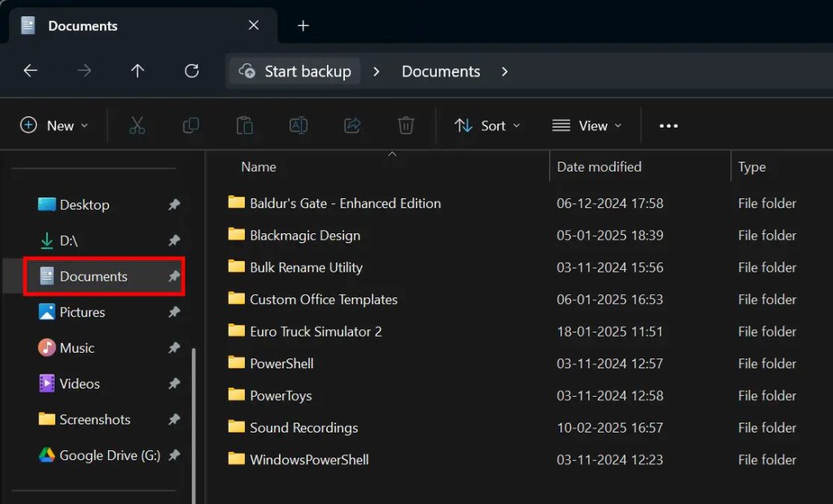Image resolution: width=833 pixels, height=504 pixels.
Task: Select the Bulk Rename Utility folder
Action: point(306,267)
